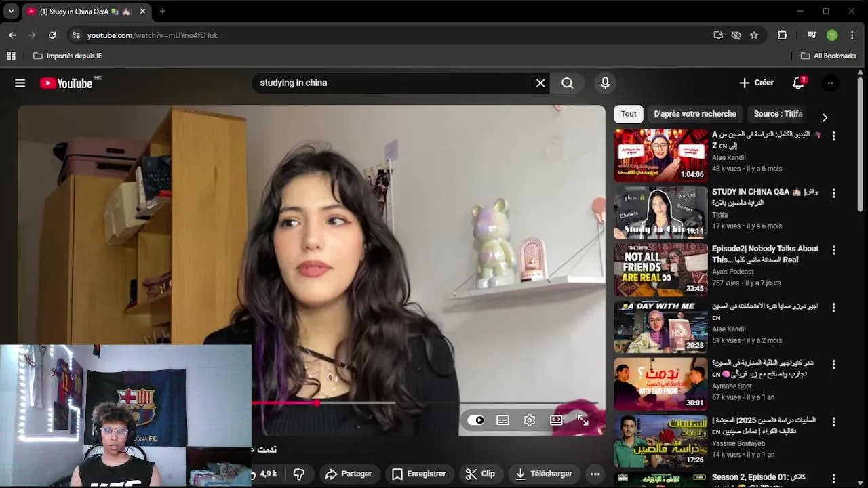Run search with the magnifier button
868x488 pixels.
[x=568, y=83]
